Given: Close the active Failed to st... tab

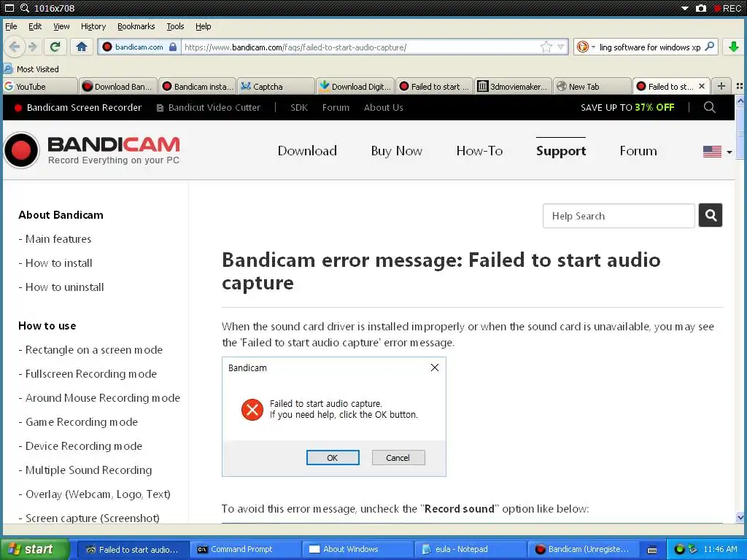Looking at the screenshot, I should pos(702,86).
